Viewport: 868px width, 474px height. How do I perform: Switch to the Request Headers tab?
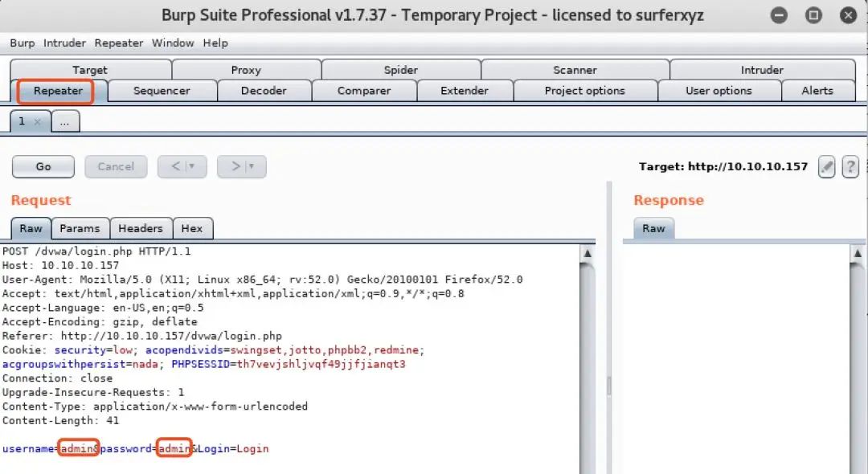[141, 228]
